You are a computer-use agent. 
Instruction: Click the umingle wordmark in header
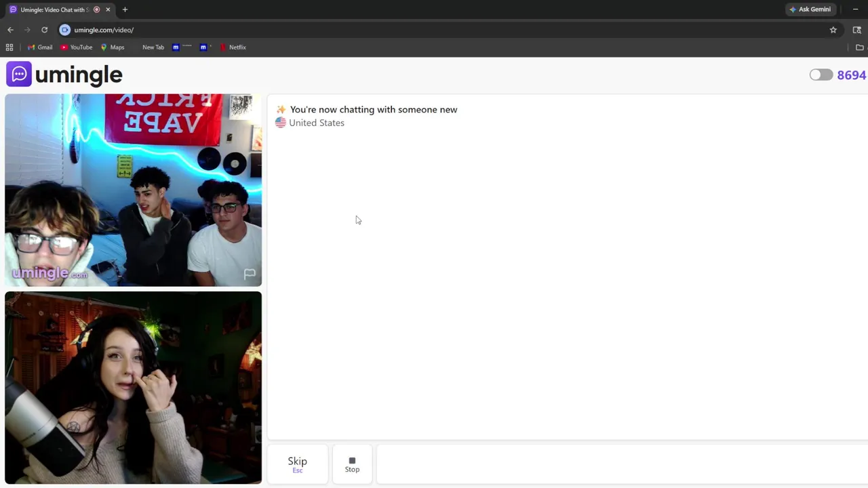point(79,75)
